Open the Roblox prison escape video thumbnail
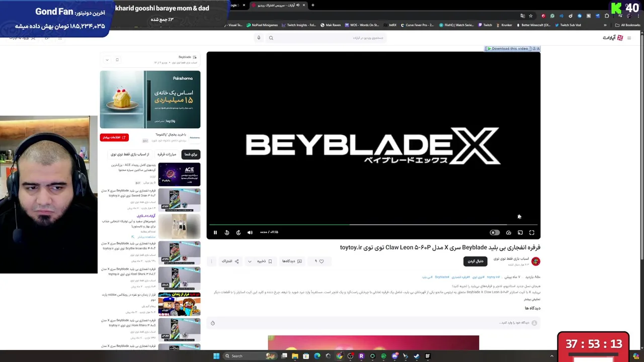 179,303
